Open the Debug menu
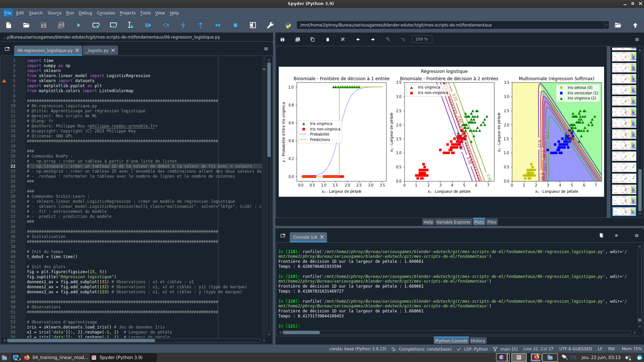The height and width of the screenshot is (362, 644). pyautogui.click(x=85, y=13)
